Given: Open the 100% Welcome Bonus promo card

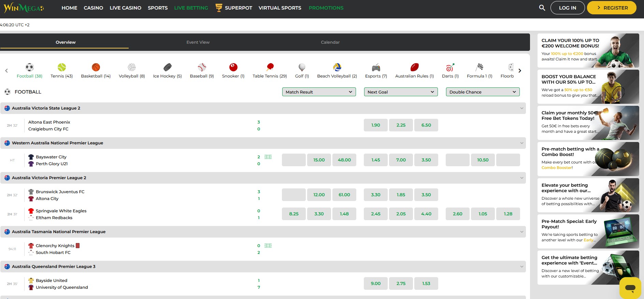Looking at the screenshot, I should 588,51.
